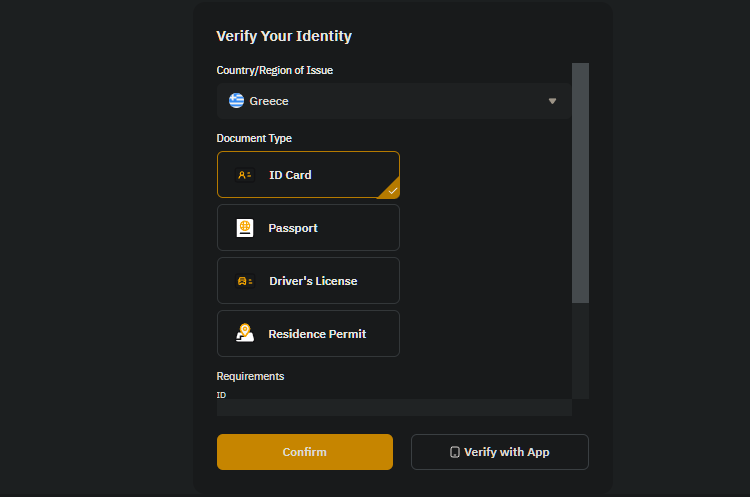This screenshot has width=750, height=497.
Task: Click the Greece country name text
Action: 269,101
